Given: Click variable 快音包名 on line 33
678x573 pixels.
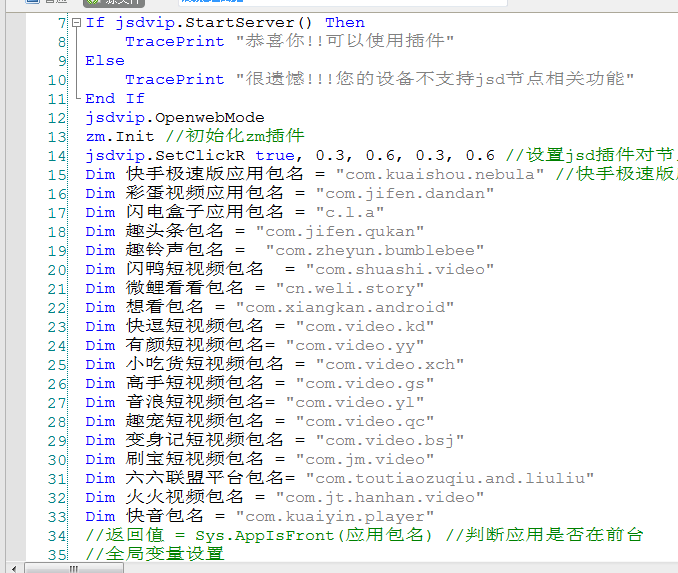Looking at the screenshot, I should (165, 517).
